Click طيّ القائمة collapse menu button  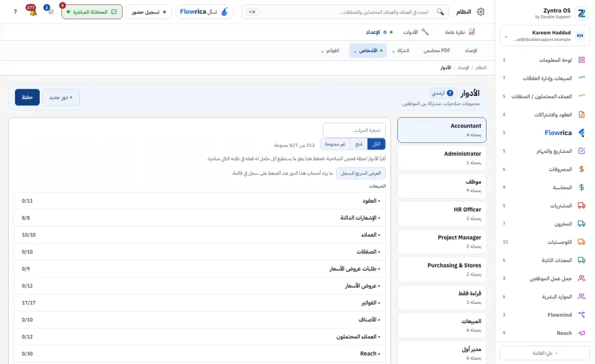pos(545,353)
